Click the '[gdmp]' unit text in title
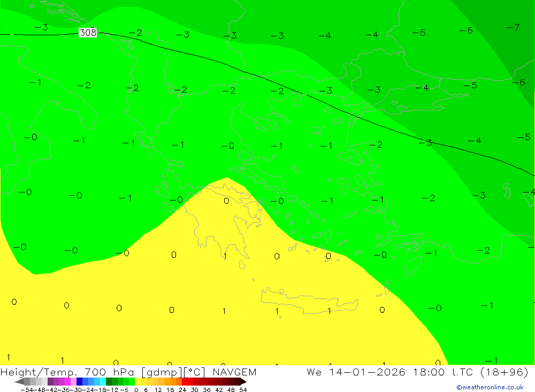 (x=162, y=372)
